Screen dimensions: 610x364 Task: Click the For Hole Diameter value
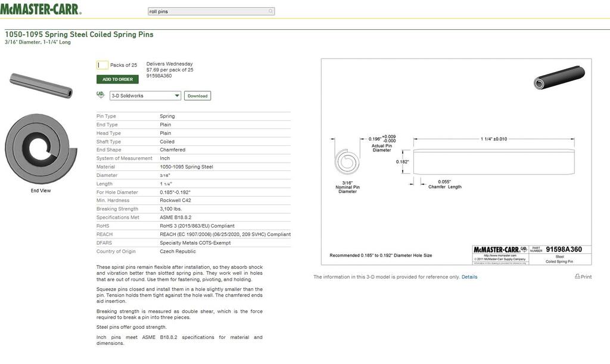[175, 192]
